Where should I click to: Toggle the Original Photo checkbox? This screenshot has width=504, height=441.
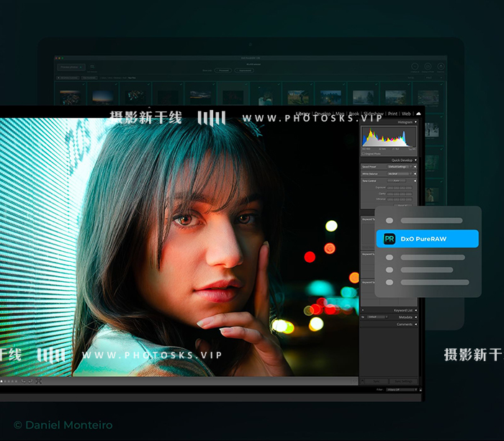[x=363, y=154]
